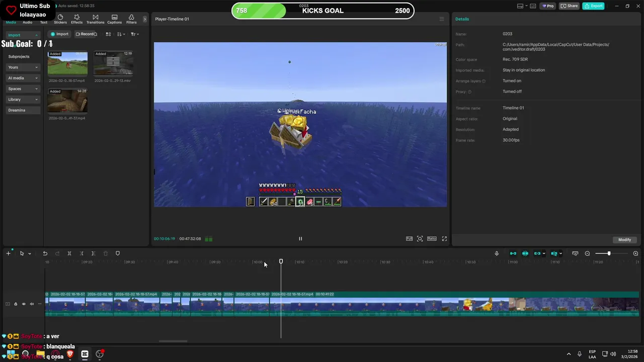Toggle preview axis on timeline

[554, 253]
